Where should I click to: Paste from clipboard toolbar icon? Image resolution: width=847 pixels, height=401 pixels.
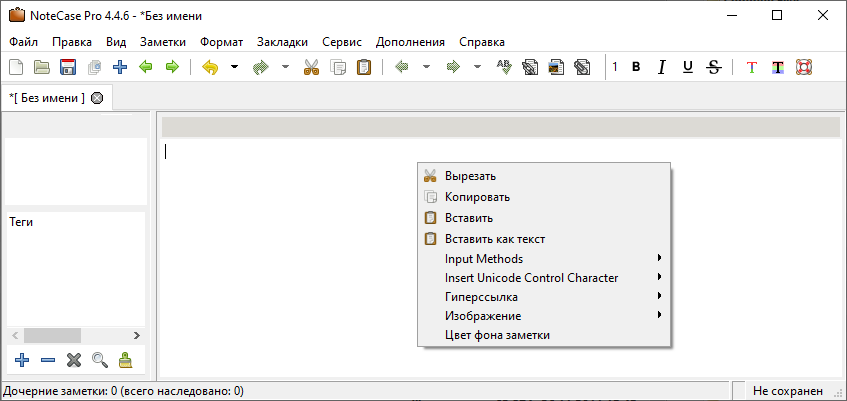coord(364,68)
